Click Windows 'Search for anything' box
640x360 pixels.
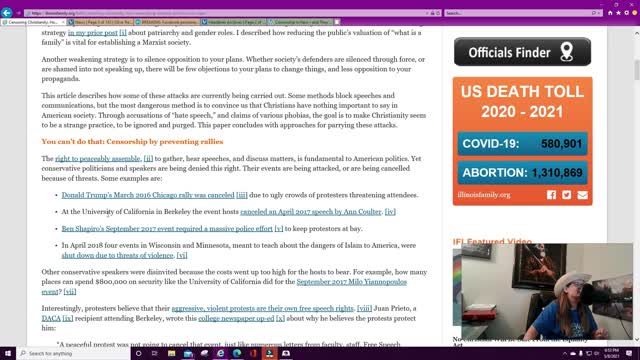click(73, 353)
